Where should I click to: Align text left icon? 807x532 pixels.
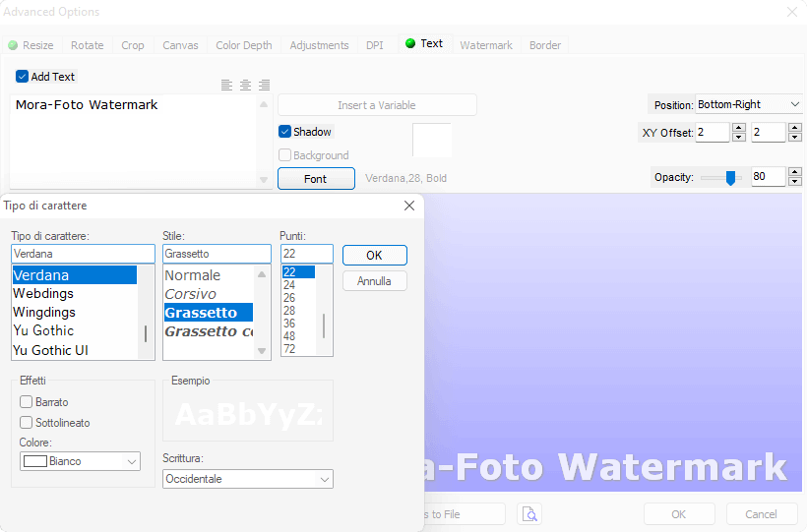point(226,85)
